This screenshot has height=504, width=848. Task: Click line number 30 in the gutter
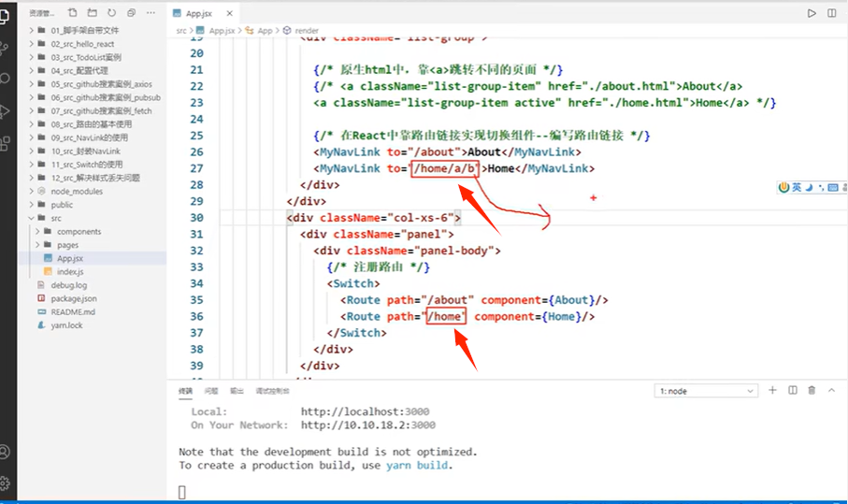pyautogui.click(x=197, y=217)
